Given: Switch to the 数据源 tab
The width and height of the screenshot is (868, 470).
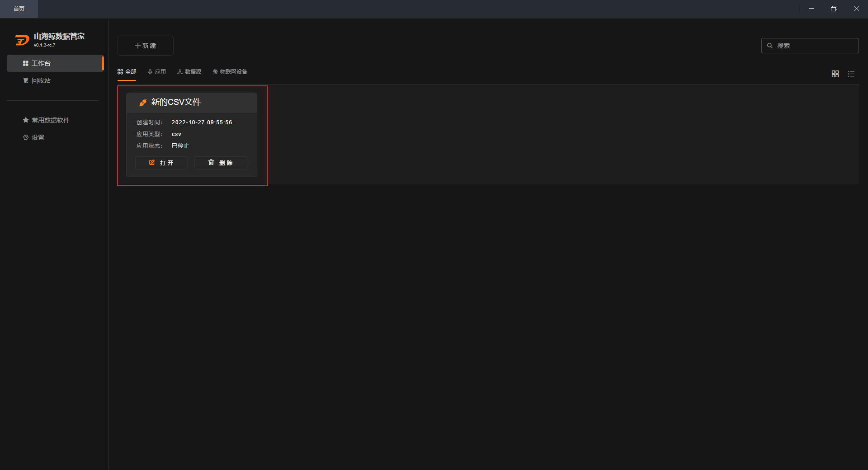Looking at the screenshot, I should click(x=189, y=72).
